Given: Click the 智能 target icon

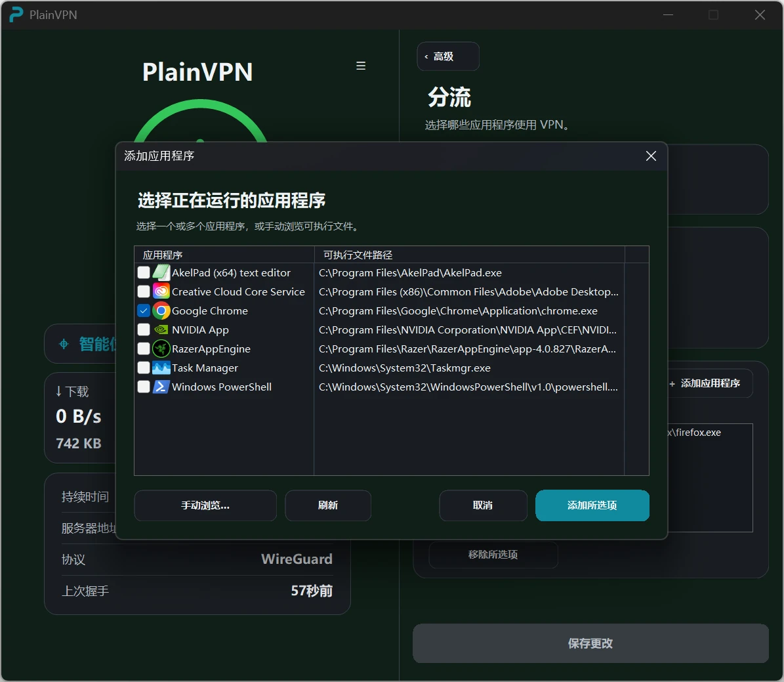Looking at the screenshot, I should [x=64, y=344].
